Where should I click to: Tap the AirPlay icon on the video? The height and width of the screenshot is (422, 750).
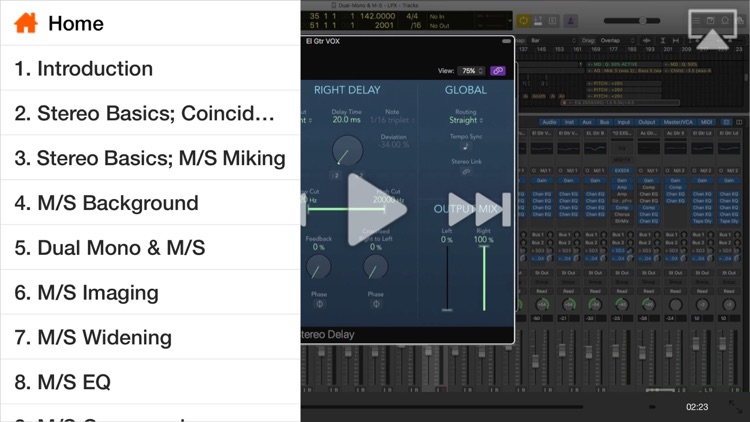712,30
